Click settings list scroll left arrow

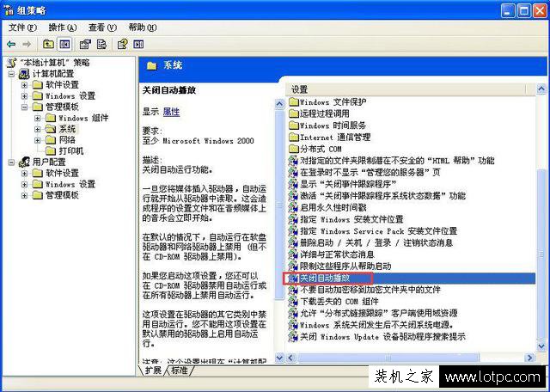290,358
